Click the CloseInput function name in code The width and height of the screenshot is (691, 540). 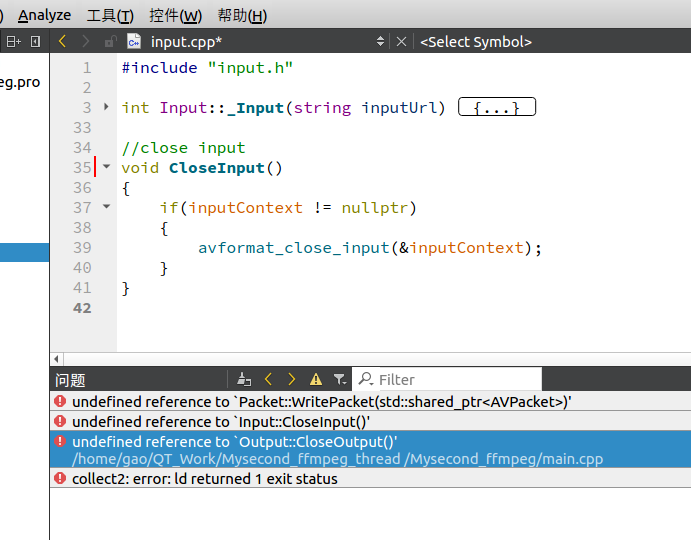click(217, 168)
